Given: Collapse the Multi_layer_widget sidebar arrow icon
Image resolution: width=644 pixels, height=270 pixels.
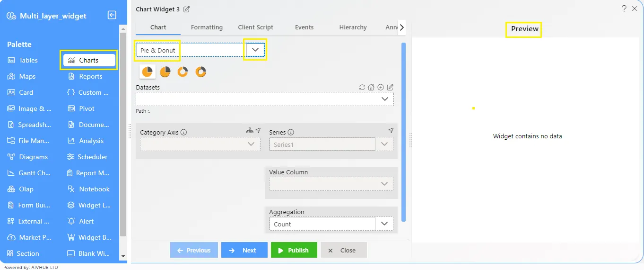Looking at the screenshot, I should pos(112,15).
